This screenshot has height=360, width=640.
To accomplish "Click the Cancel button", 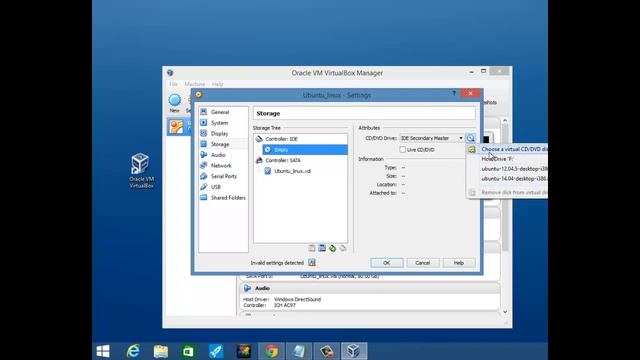I will coord(423,263).
